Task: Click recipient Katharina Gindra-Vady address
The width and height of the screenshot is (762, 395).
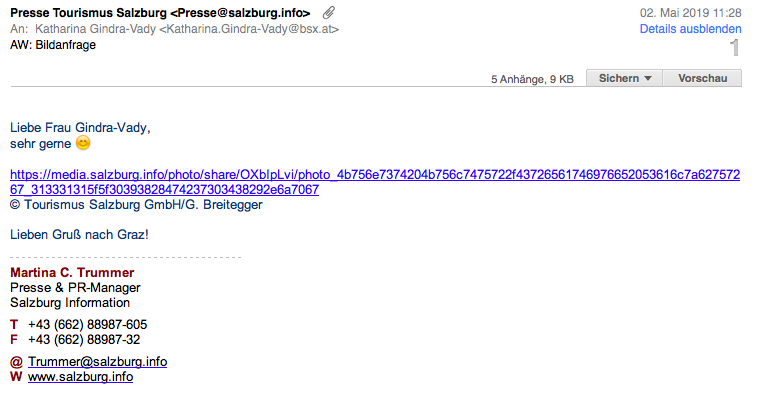Action: tap(187, 29)
